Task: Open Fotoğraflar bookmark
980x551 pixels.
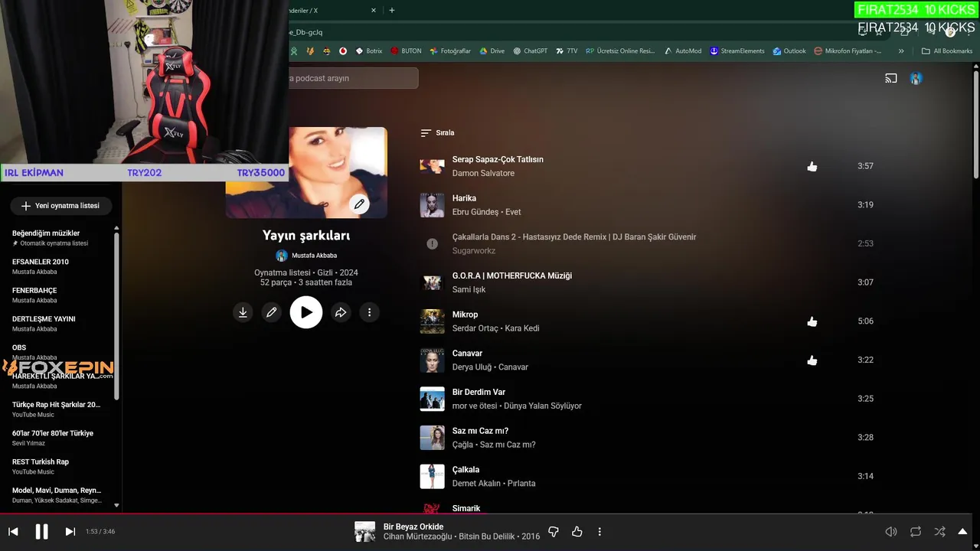Action: [450, 51]
